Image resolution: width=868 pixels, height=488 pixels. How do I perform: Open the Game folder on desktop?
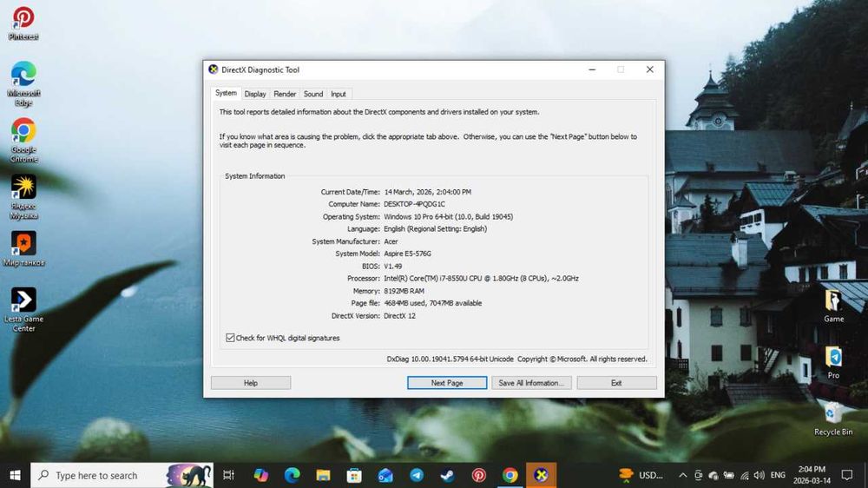(833, 306)
